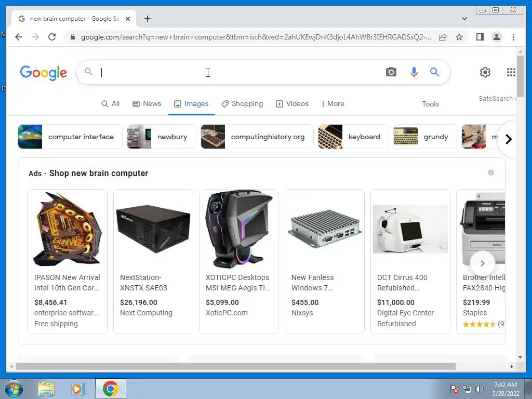Click the horizontal scrollbar thumb
Image resolution: width=532 pixels, height=399 pixels.
click(x=235, y=366)
